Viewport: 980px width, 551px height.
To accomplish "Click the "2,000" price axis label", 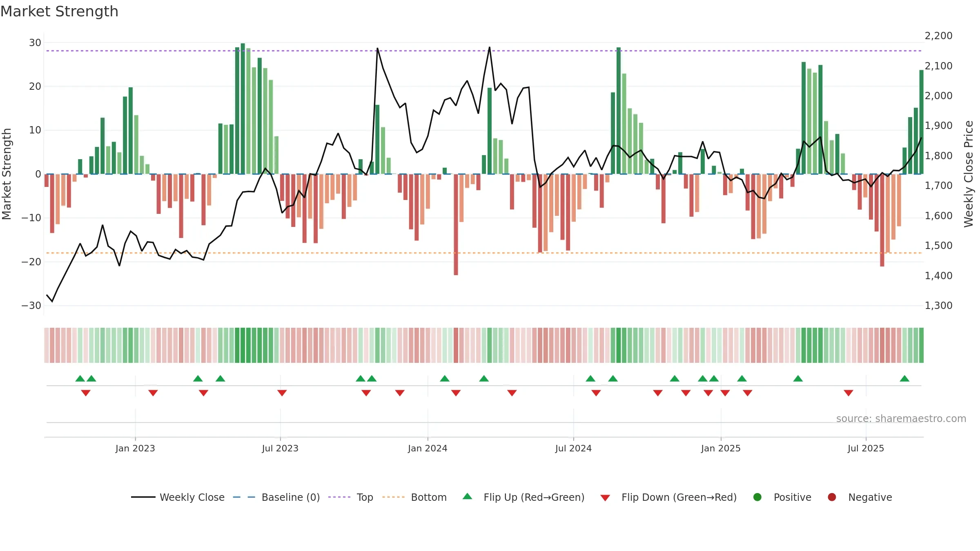I will click(x=938, y=96).
